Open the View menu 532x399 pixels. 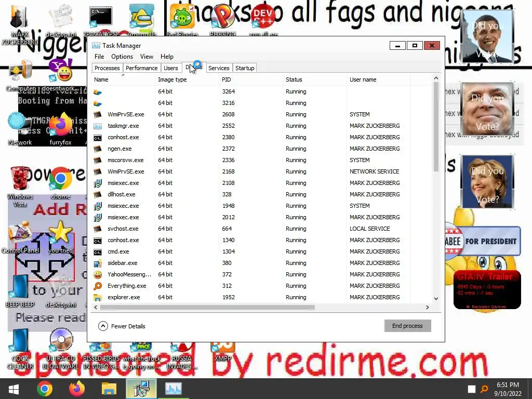(147, 57)
